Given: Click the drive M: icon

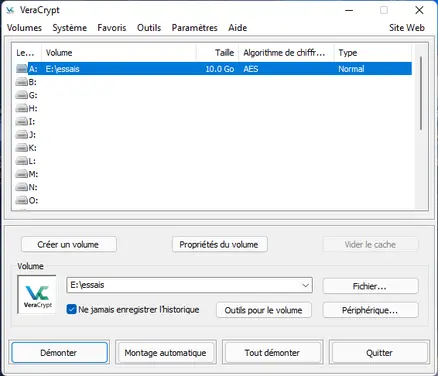Looking at the screenshot, I should point(22,174).
